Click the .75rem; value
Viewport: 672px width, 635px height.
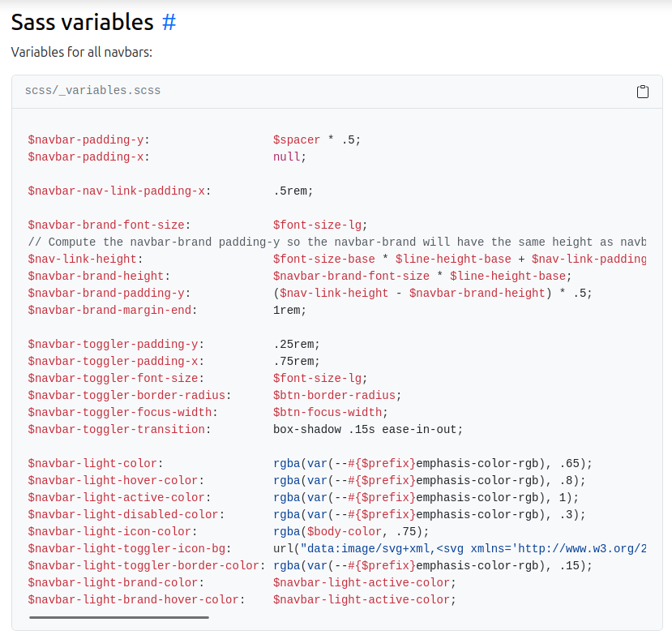[297, 362]
